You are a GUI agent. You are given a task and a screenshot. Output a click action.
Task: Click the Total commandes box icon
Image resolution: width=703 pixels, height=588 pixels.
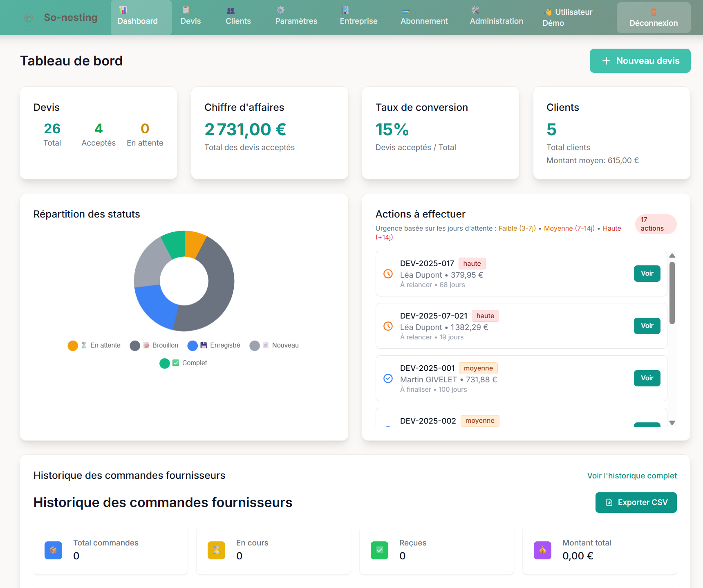53,550
